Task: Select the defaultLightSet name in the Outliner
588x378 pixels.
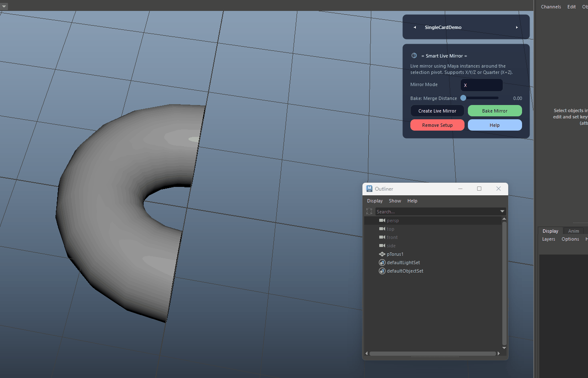Action: pyautogui.click(x=403, y=262)
